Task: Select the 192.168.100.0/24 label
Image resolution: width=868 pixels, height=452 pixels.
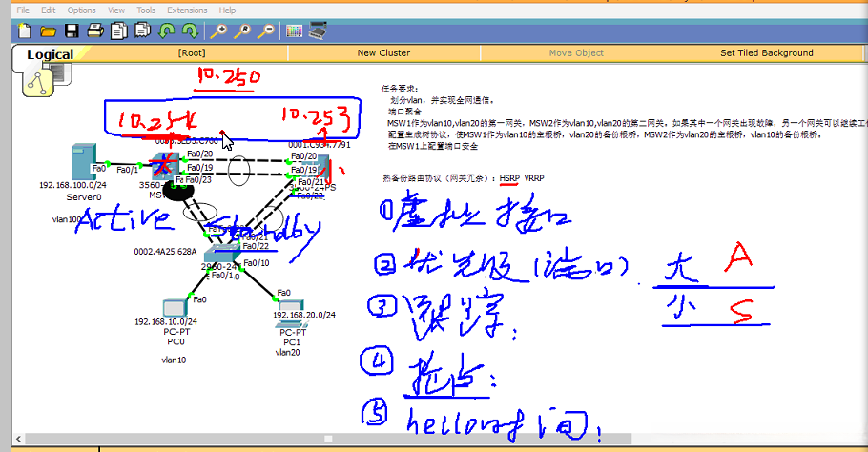Action: (72, 185)
